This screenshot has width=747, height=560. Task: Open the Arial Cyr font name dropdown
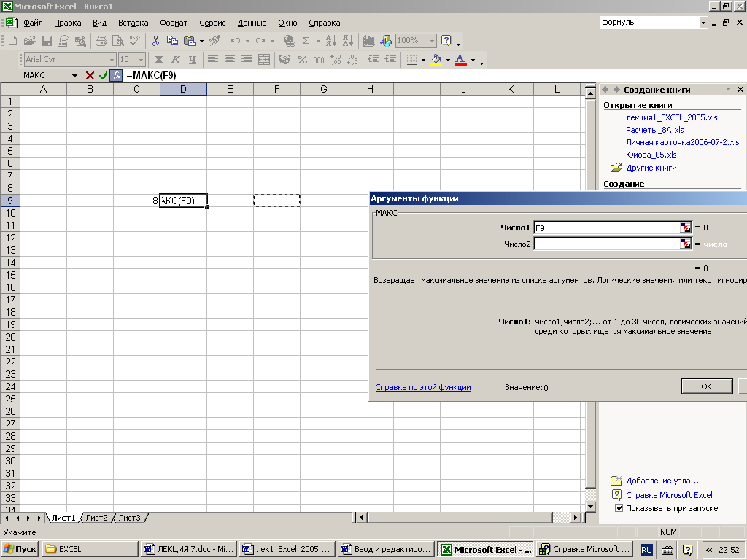[112, 60]
